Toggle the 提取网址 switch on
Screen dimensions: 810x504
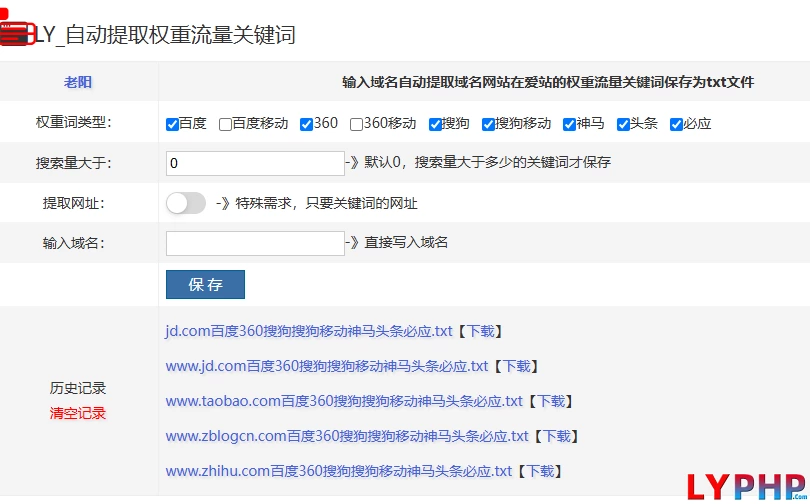click(x=186, y=203)
